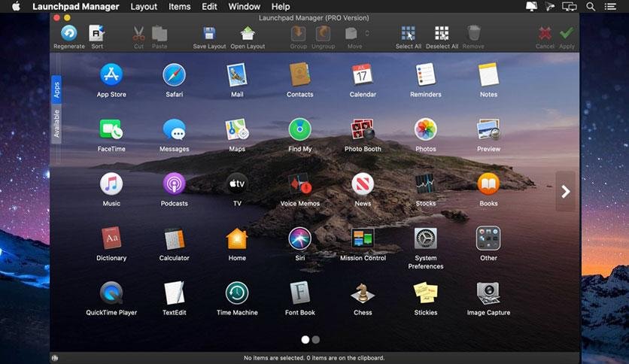The image size is (629, 364).
Task: Select the News icon
Action: point(363,184)
